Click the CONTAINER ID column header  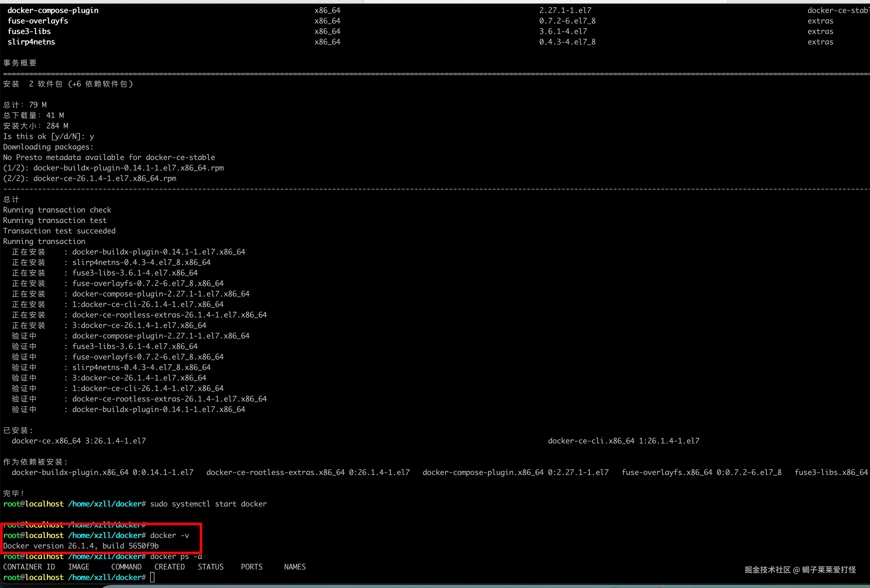point(29,567)
